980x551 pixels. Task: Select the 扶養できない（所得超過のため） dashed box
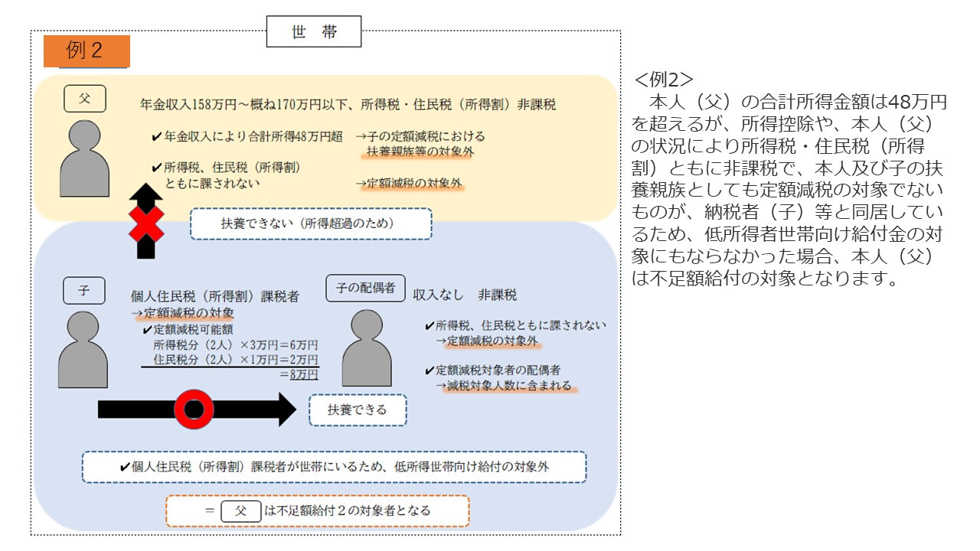(x=311, y=224)
